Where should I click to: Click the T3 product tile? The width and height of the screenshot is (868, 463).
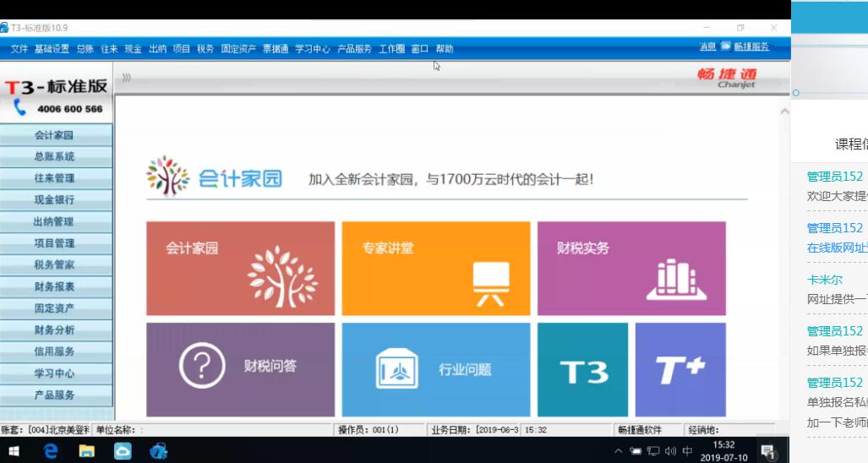point(582,369)
